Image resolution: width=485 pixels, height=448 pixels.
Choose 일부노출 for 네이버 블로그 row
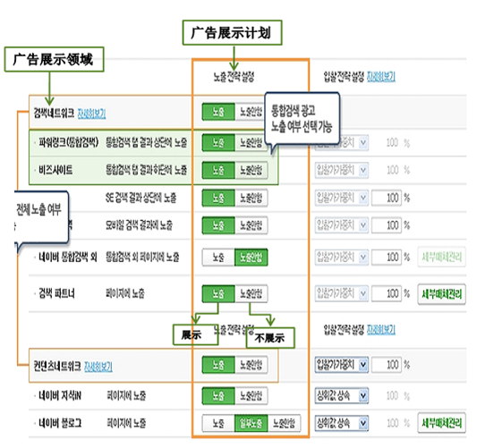pyautogui.click(x=251, y=423)
